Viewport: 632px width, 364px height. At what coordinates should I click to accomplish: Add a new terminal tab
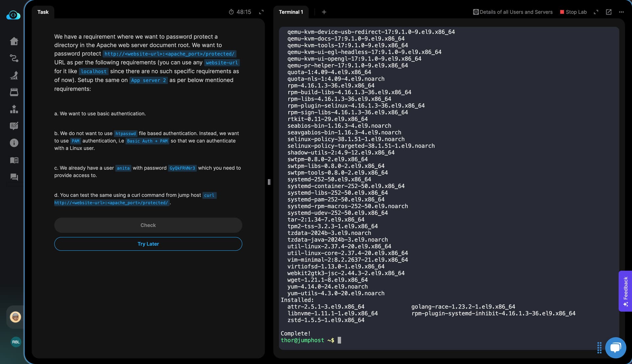pos(324,12)
